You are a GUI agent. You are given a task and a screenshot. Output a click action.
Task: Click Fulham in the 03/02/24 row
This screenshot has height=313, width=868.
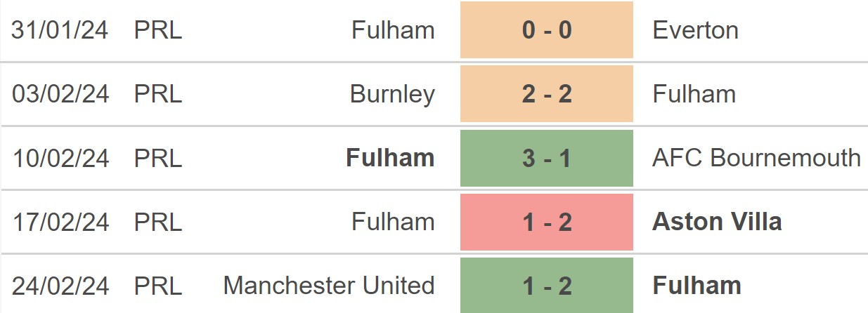point(694,94)
